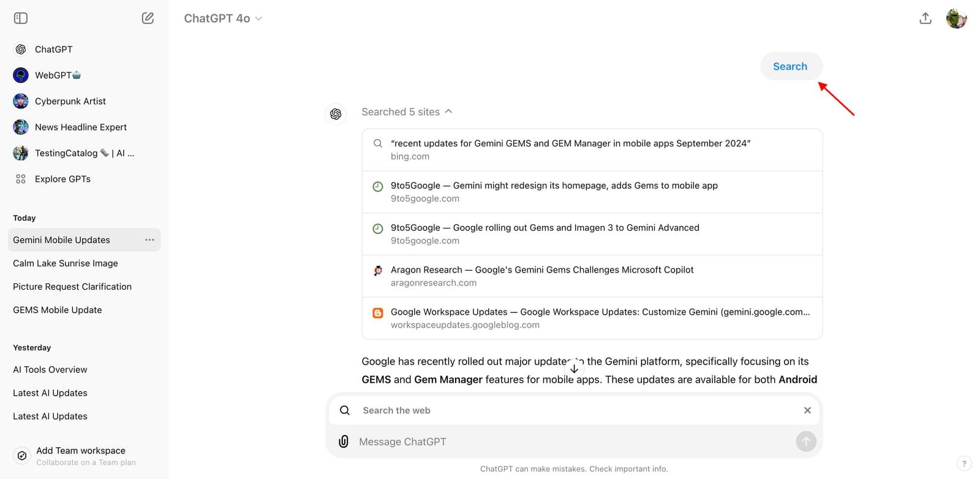The width and height of the screenshot is (980, 479).
Task: Open the user profile avatar
Action: coord(956,18)
